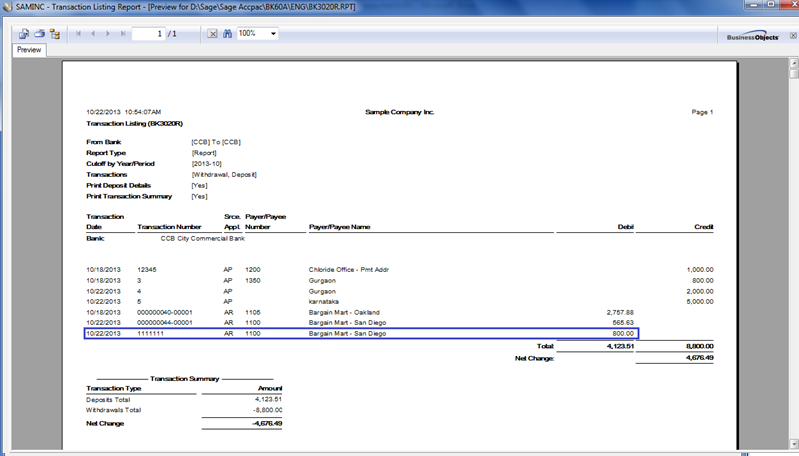Click the 'Deposits Total' summary row label
Screen dimensions: 799x456
[108, 400]
